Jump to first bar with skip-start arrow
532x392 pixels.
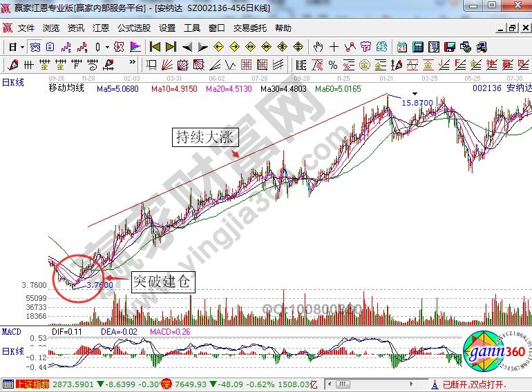click(x=155, y=47)
